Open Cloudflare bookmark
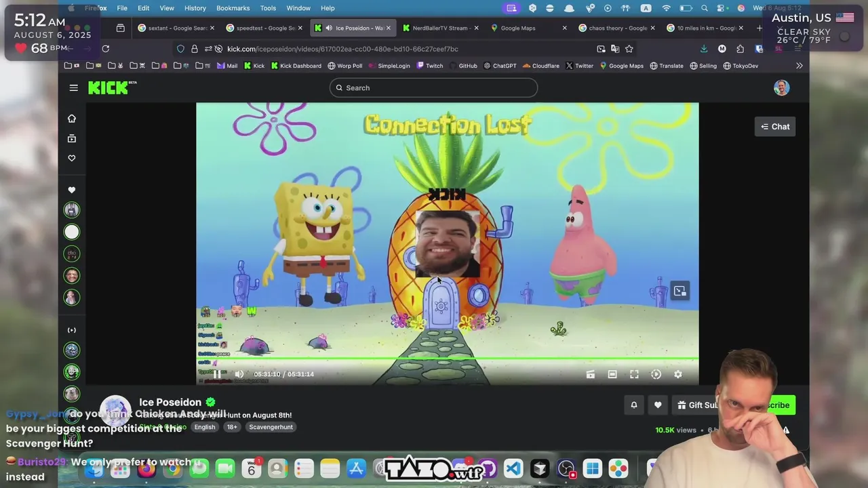Screen dimensions: 868x488 [540, 66]
